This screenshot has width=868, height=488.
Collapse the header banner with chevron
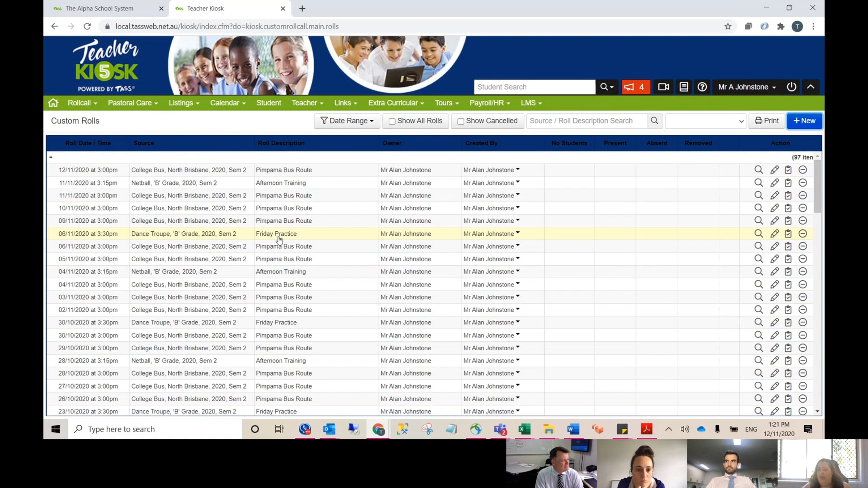(x=810, y=87)
